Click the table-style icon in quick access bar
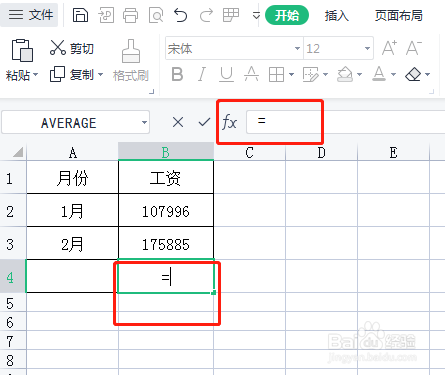Viewport: 445px width, 375px height. click(231, 15)
